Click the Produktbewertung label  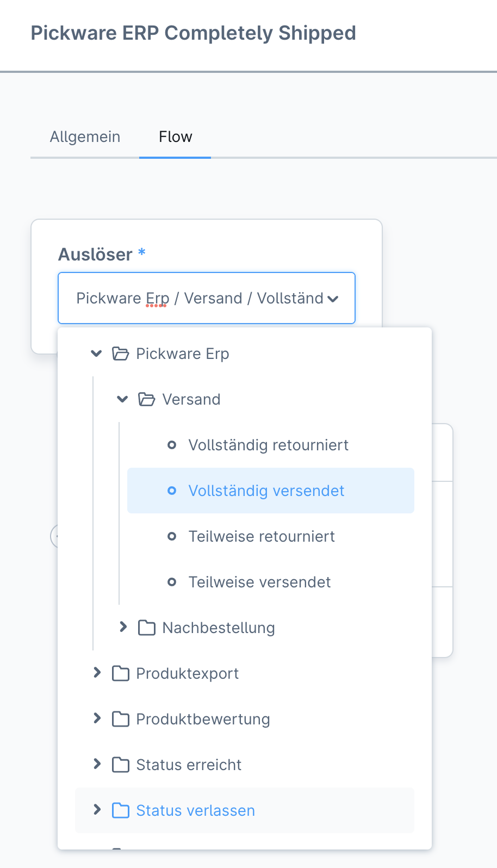pyautogui.click(x=203, y=720)
